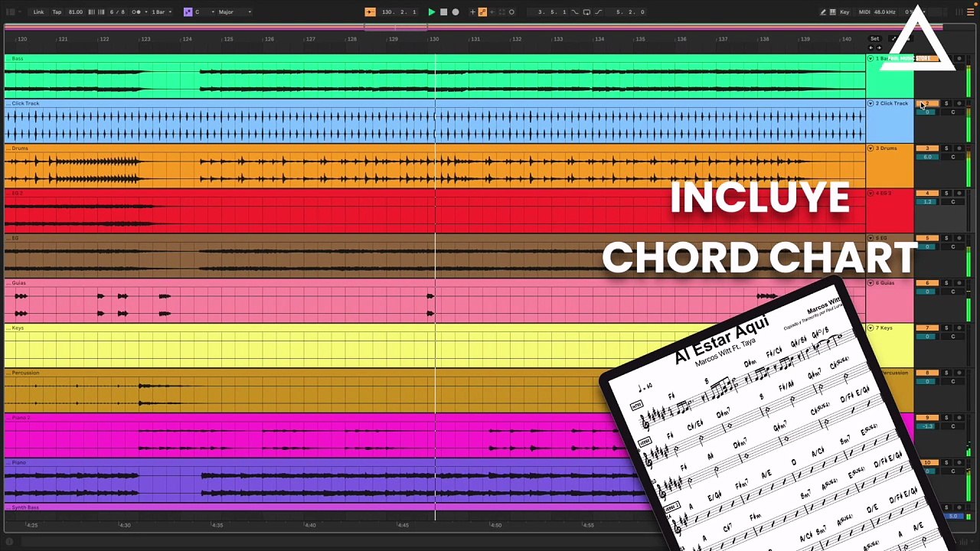Click the 48.0 kHz sample rate indicator

pos(885,12)
